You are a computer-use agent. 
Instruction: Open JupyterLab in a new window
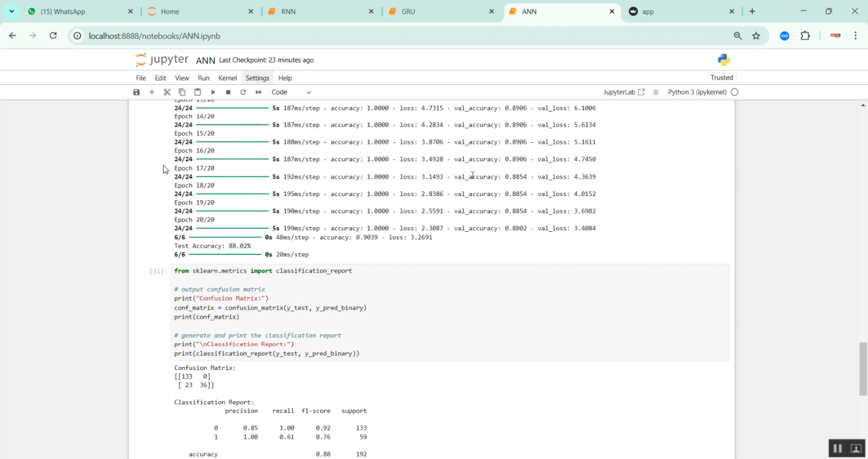(624, 91)
